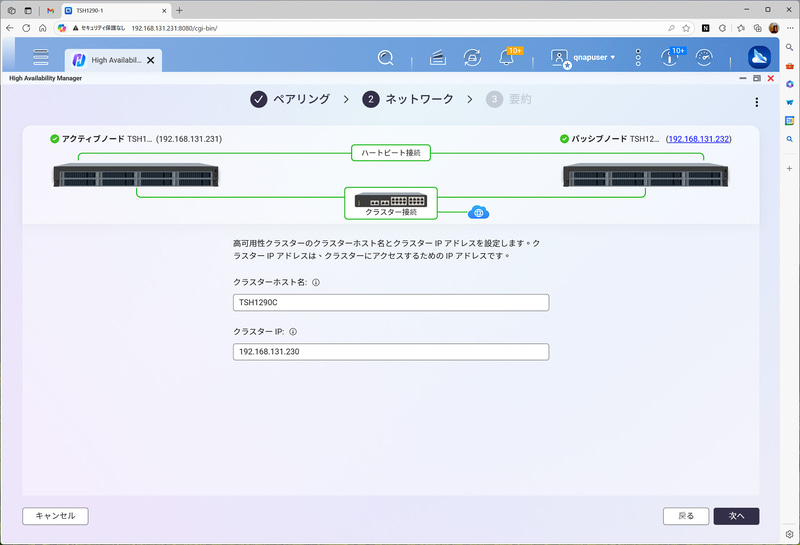This screenshot has width=800, height=545.
Task: Close the High Availability Manager window
Action: pos(770,78)
